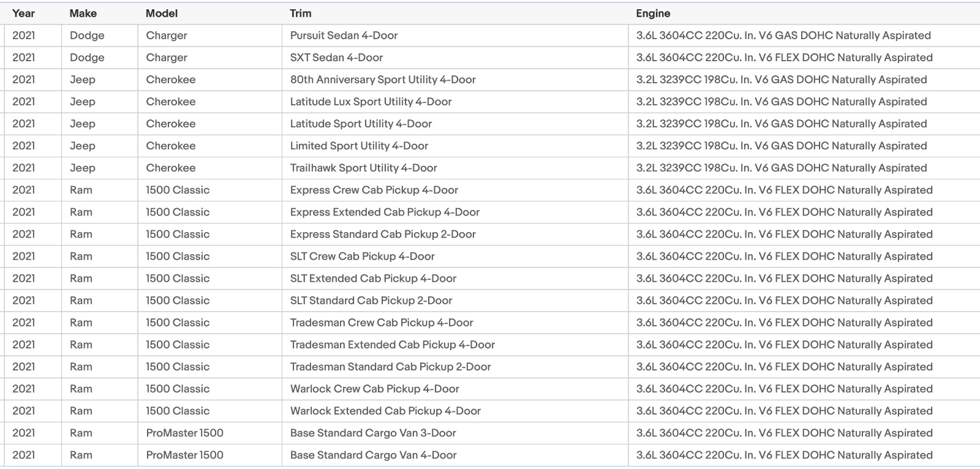Click ProMaster 1500 in Cargo Van 4-Door row

coord(185,454)
